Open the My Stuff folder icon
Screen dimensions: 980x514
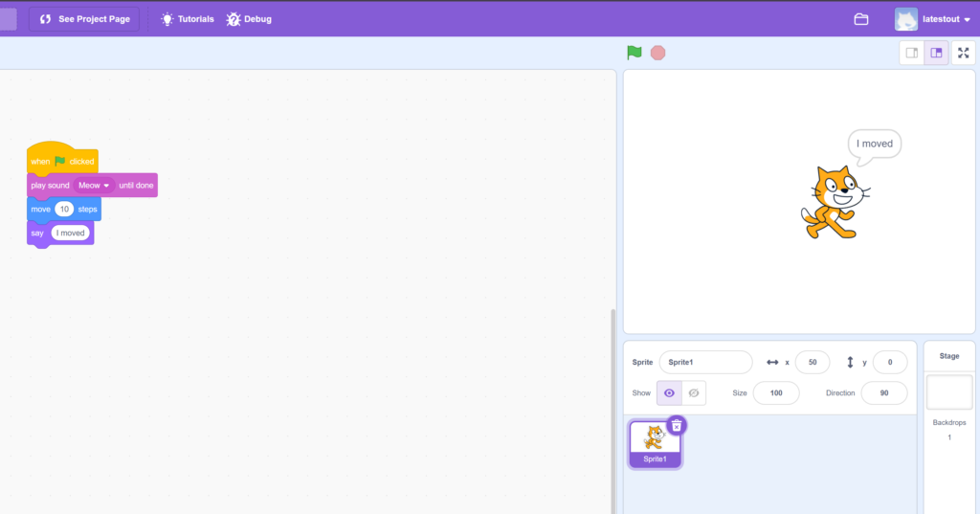coord(860,19)
